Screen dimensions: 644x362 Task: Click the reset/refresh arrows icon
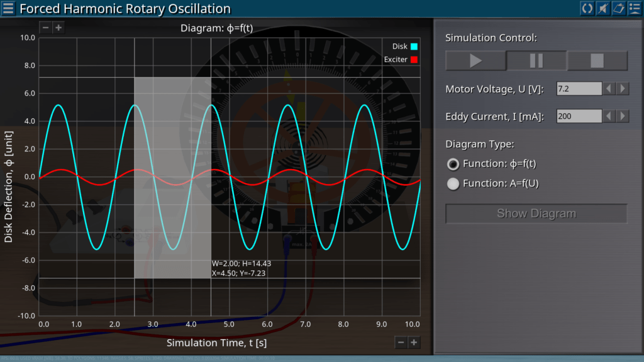pyautogui.click(x=587, y=8)
